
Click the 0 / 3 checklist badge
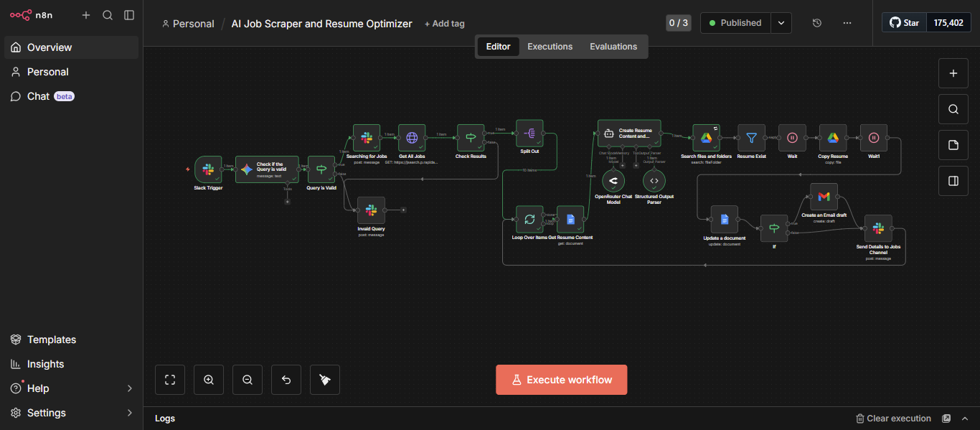(x=678, y=23)
